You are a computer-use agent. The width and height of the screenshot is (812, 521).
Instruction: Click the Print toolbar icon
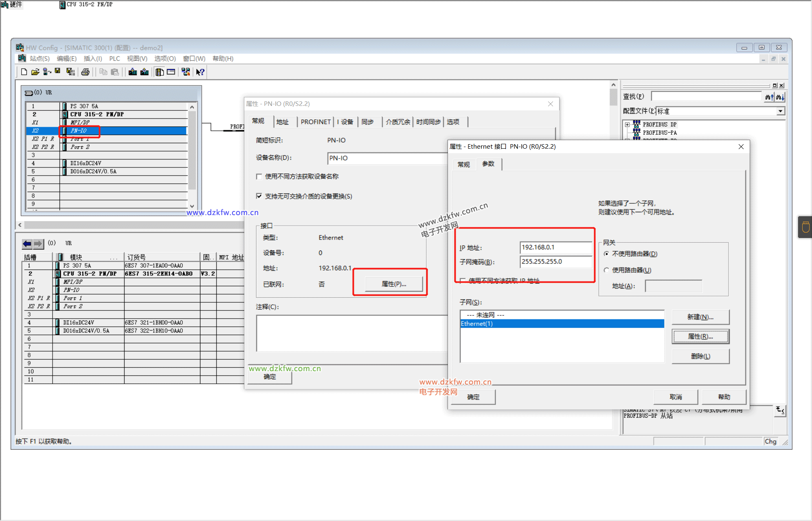(x=86, y=72)
